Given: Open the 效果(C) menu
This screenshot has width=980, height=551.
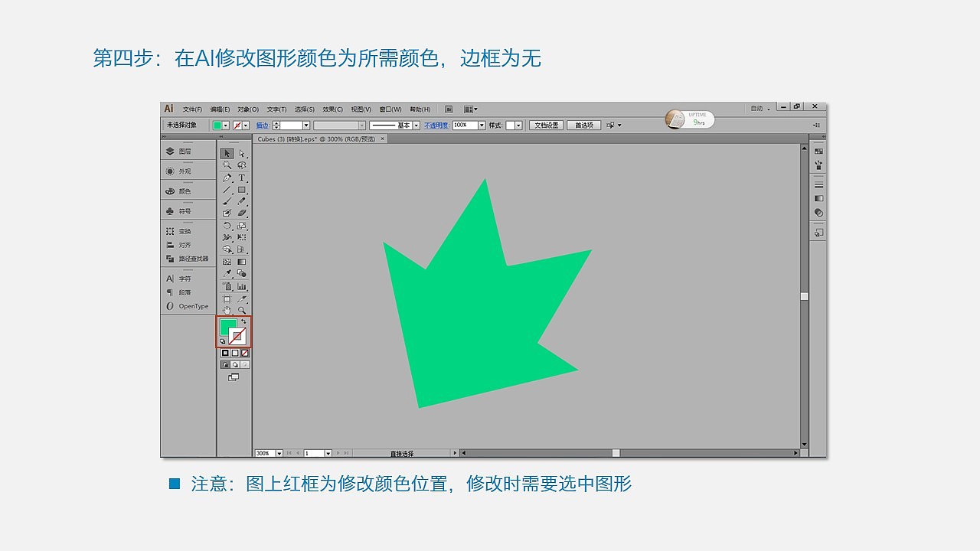Looking at the screenshot, I should click(x=333, y=109).
